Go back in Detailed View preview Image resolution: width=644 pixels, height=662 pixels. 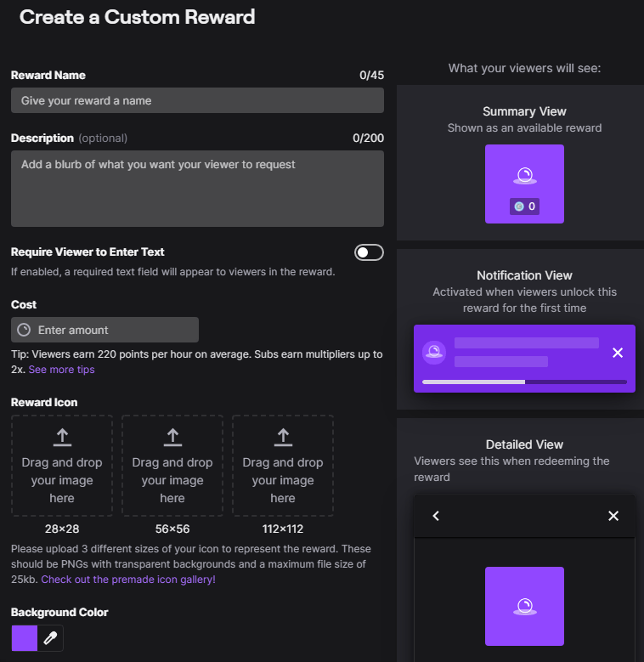[x=436, y=516]
